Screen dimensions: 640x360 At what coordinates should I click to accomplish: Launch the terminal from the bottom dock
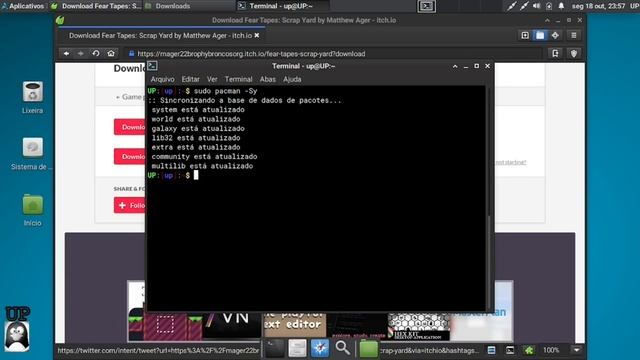pyautogui.click(x=275, y=349)
